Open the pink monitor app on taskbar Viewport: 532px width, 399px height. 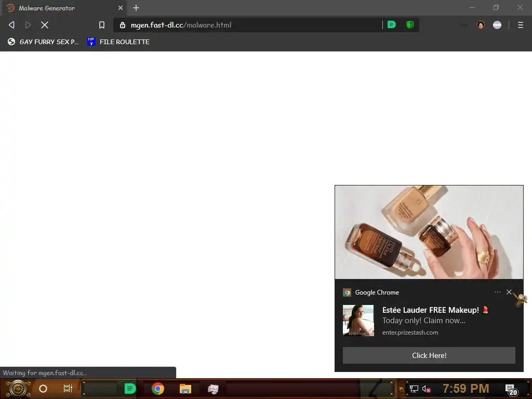coord(213,389)
